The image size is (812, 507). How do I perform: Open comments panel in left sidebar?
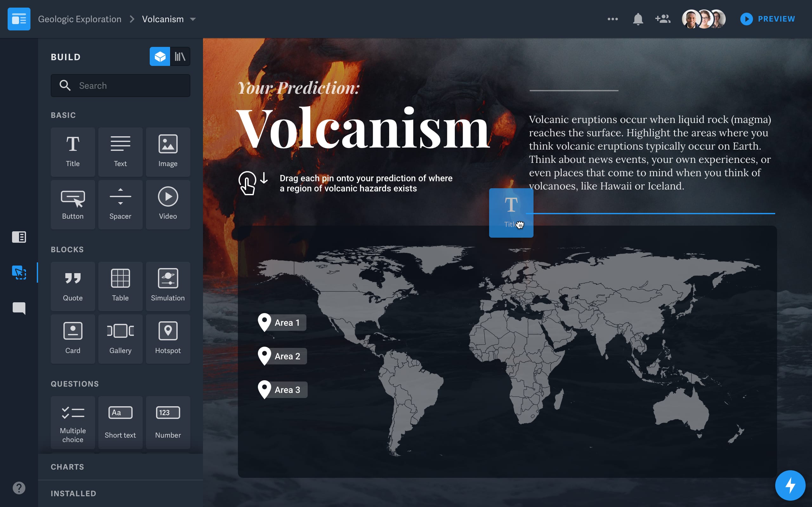tap(19, 308)
